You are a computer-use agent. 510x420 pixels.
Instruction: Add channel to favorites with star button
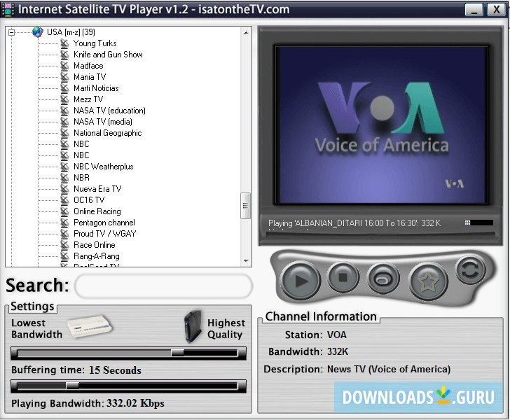[428, 281]
